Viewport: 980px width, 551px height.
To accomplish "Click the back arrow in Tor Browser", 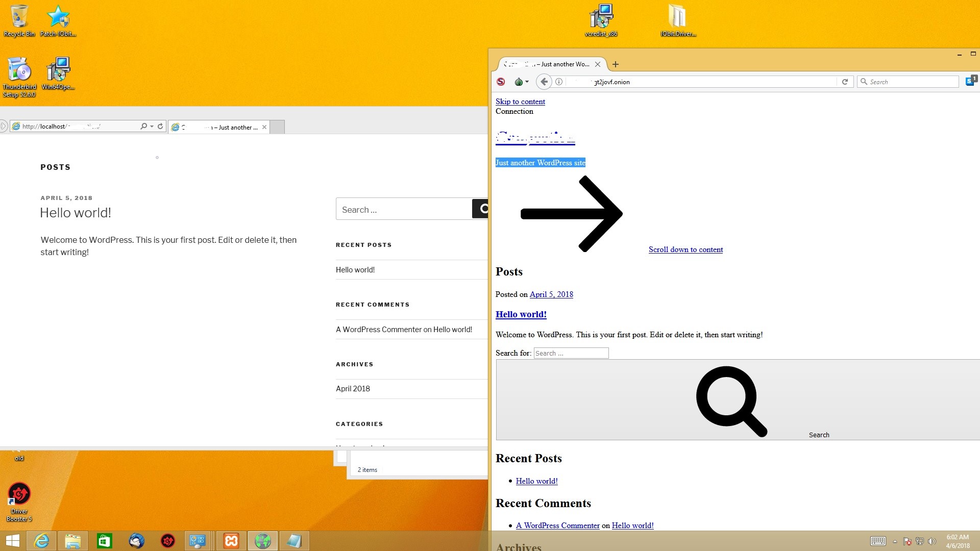I will [x=544, y=82].
